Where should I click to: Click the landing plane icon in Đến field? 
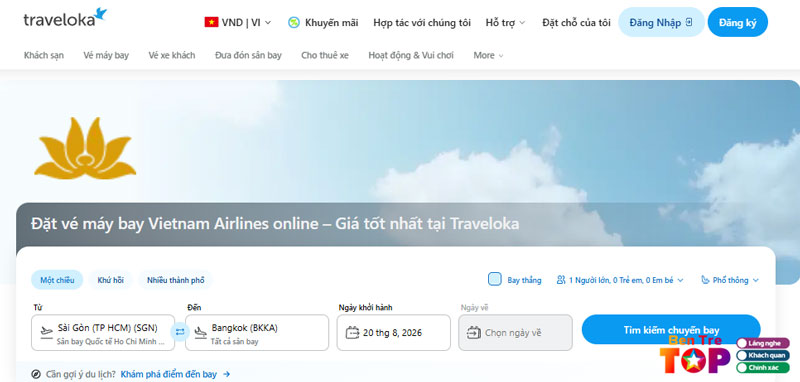pyautogui.click(x=201, y=333)
